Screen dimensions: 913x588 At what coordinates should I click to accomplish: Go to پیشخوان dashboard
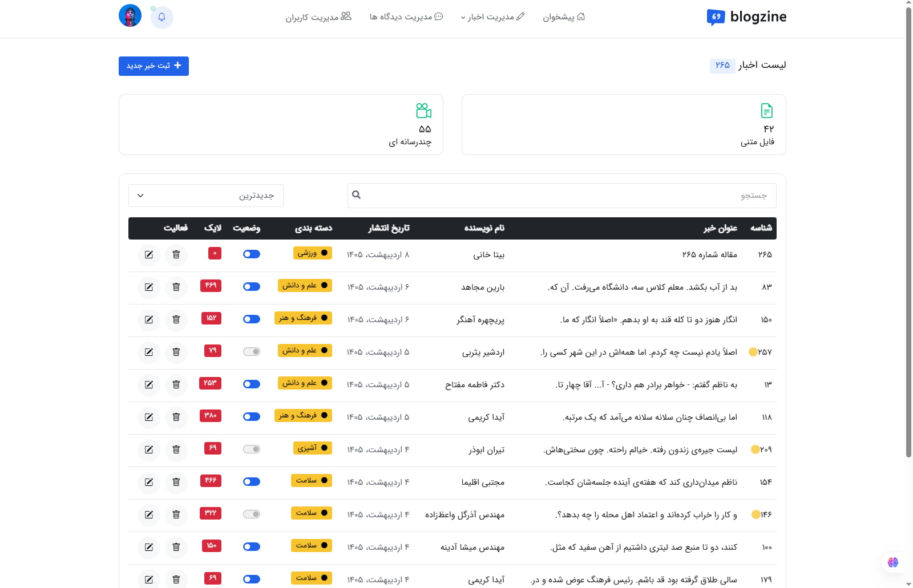564,17
